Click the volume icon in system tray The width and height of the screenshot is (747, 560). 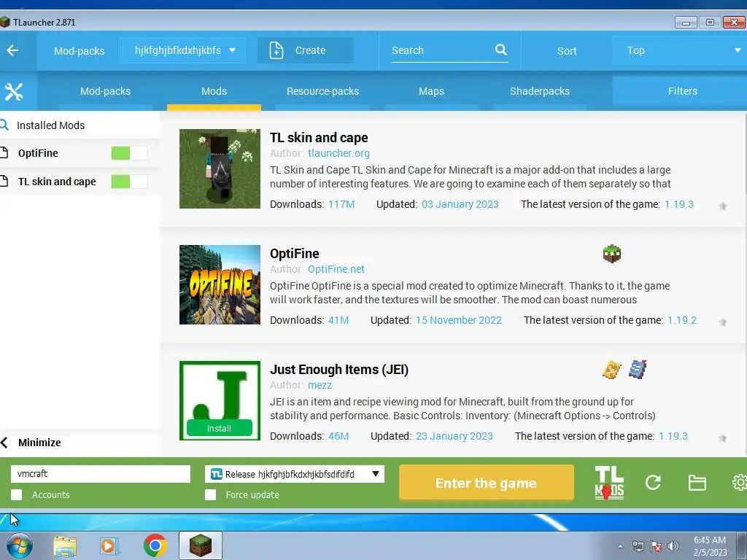click(x=673, y=546)
